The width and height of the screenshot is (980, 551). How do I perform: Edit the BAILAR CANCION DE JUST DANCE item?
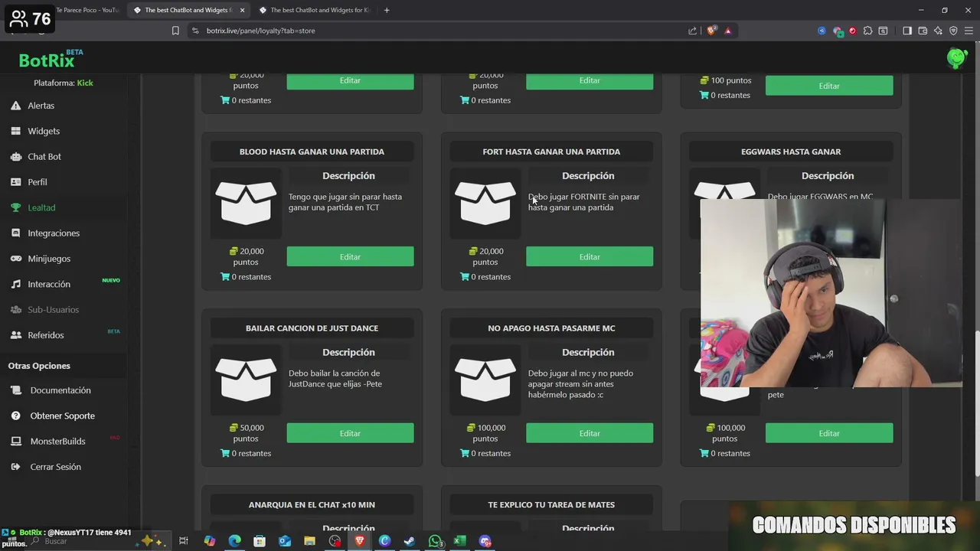pos(350,433)
